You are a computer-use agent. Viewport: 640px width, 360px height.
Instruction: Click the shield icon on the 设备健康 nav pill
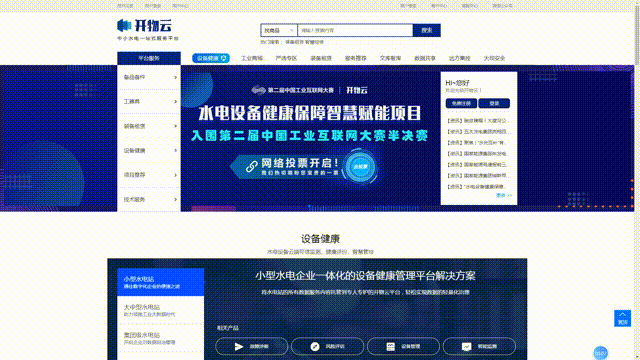tap(224, 58)
